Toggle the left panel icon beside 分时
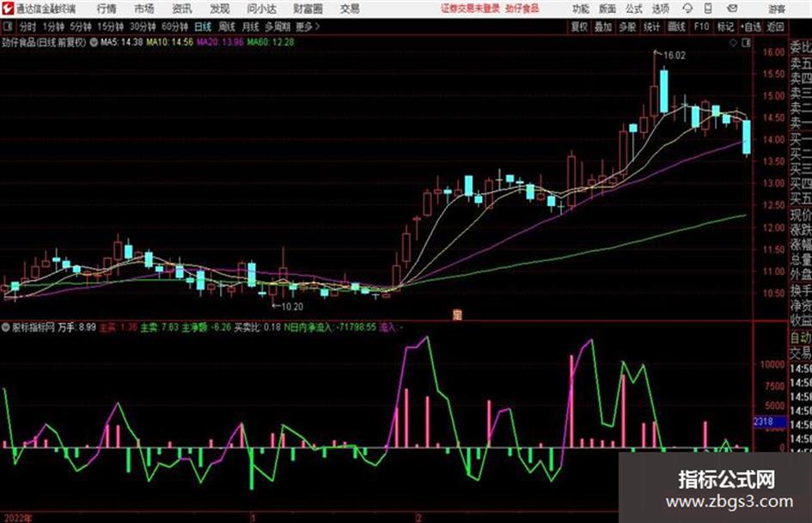This screenshot has width=812, height=523. 7,27
